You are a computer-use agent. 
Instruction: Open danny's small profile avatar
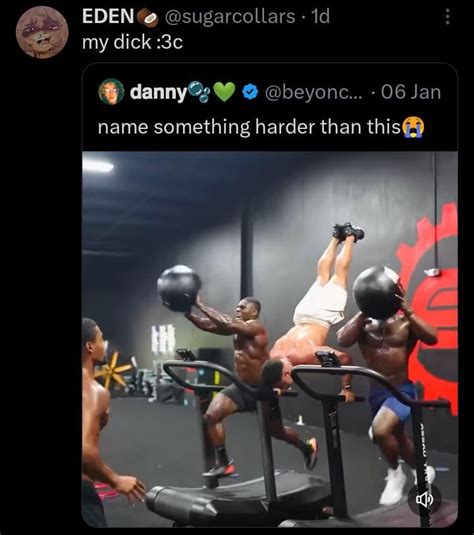[111, 91]
